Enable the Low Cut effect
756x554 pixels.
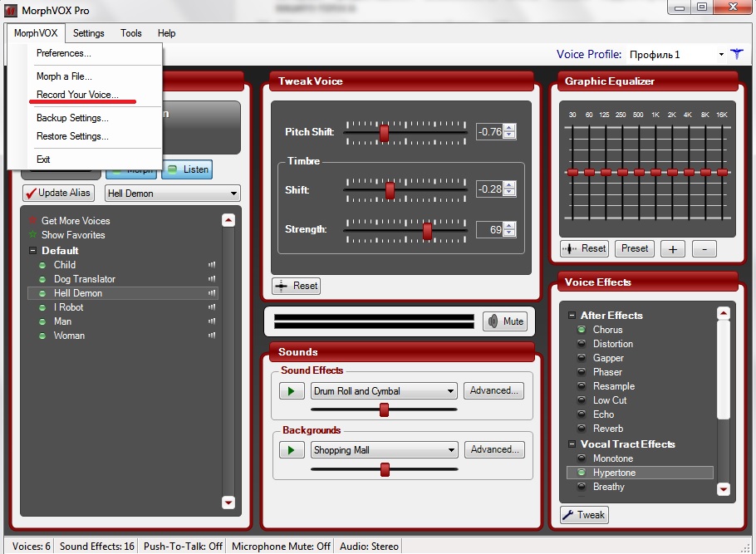(582, 400)
